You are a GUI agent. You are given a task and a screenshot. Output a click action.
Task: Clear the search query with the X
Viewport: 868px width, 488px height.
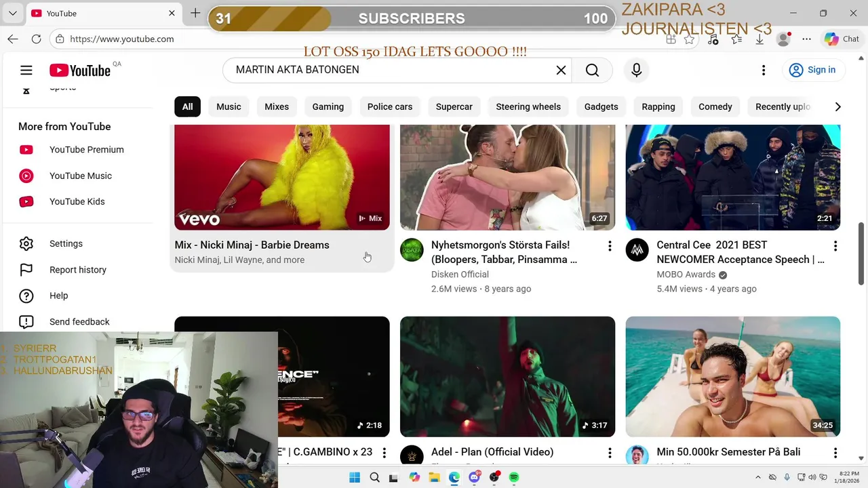[561, 70]
